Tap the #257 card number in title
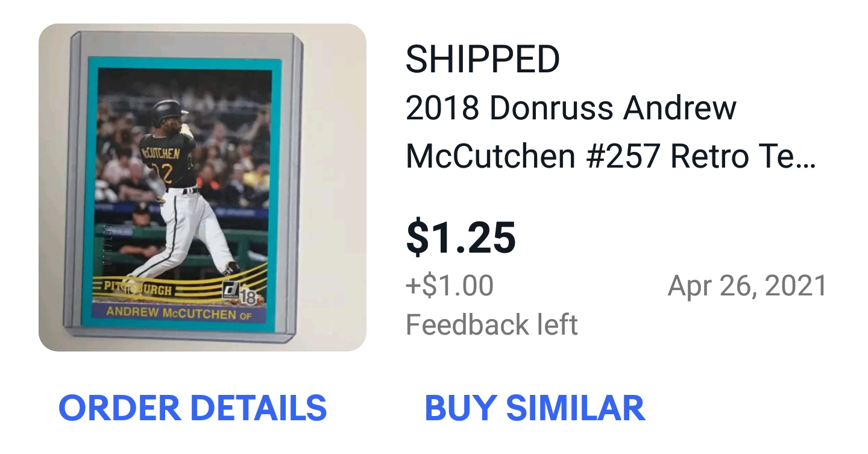Viewport: 868px width, 454px height. coord(623,157)
